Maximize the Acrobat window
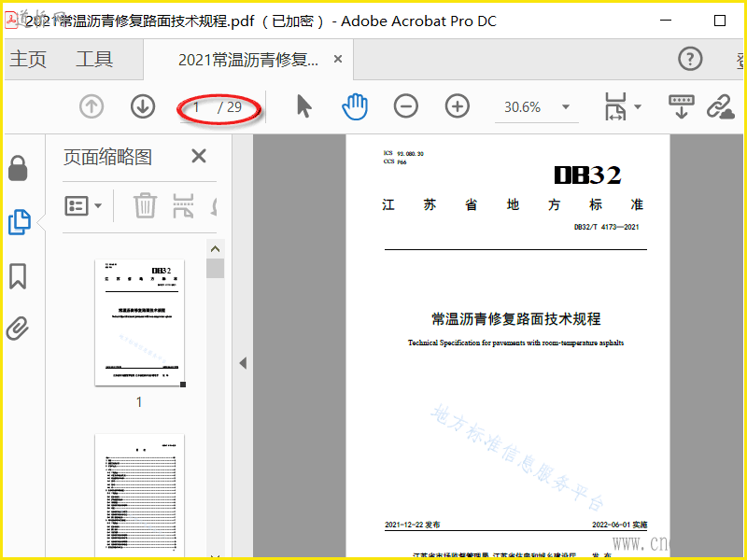This screenshot has height=560, width=747. [720, 21]
